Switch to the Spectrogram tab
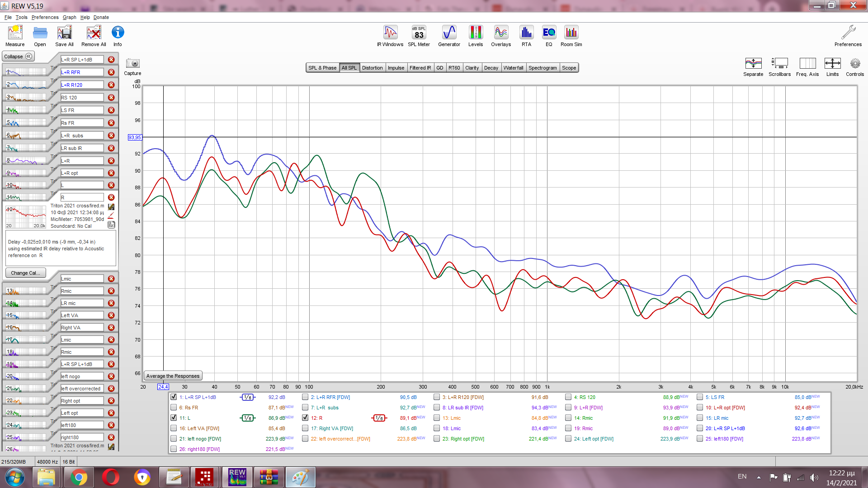The width and height of the screenshot is (868, 488). tap(542, 68)
